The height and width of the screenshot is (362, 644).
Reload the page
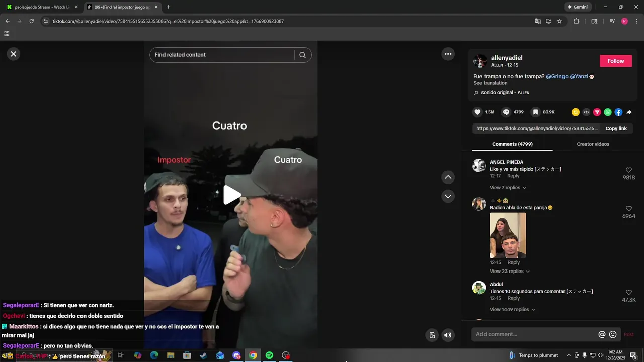[31, 21]
